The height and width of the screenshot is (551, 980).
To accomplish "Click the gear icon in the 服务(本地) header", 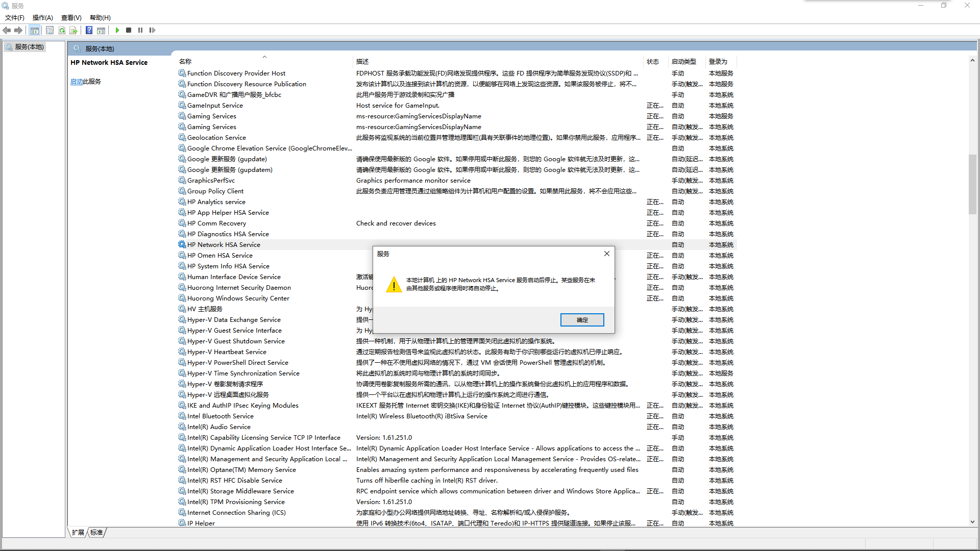I will (x=77, y=48).
